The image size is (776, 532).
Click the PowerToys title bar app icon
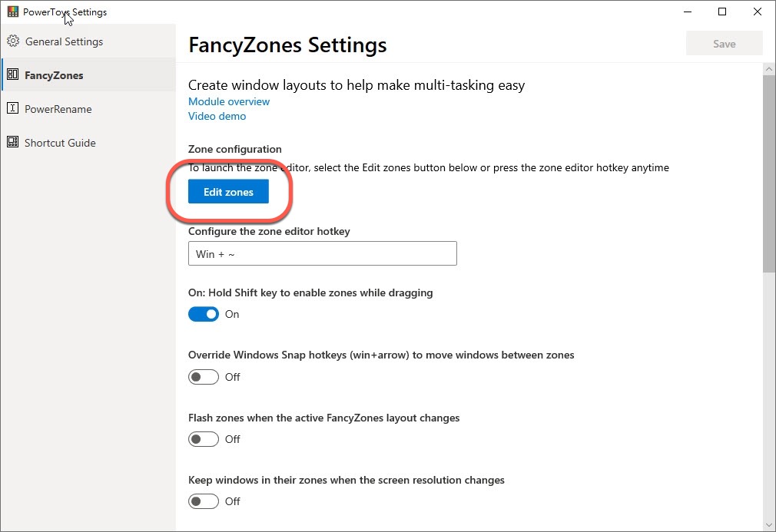12,12
